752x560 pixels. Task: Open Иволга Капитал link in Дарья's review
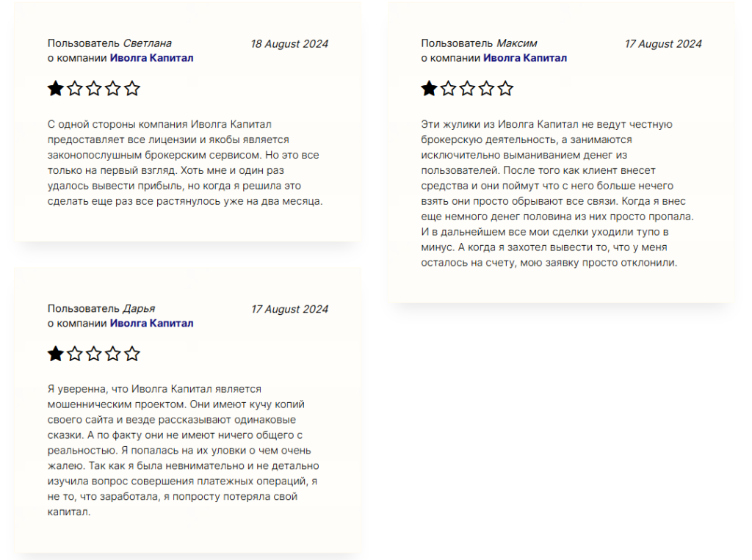click(x=151, y=323)
